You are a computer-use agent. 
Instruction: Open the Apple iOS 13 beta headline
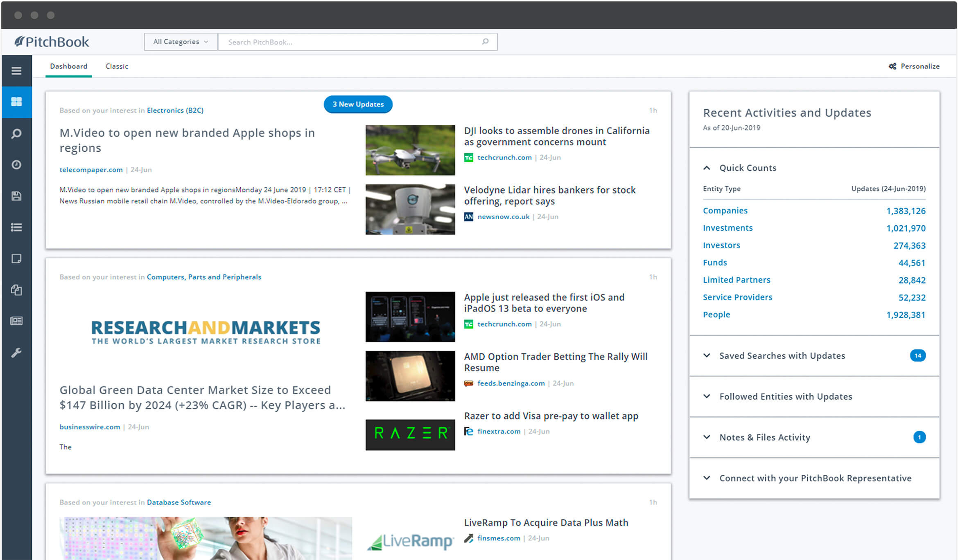click(x=544, y=303)
